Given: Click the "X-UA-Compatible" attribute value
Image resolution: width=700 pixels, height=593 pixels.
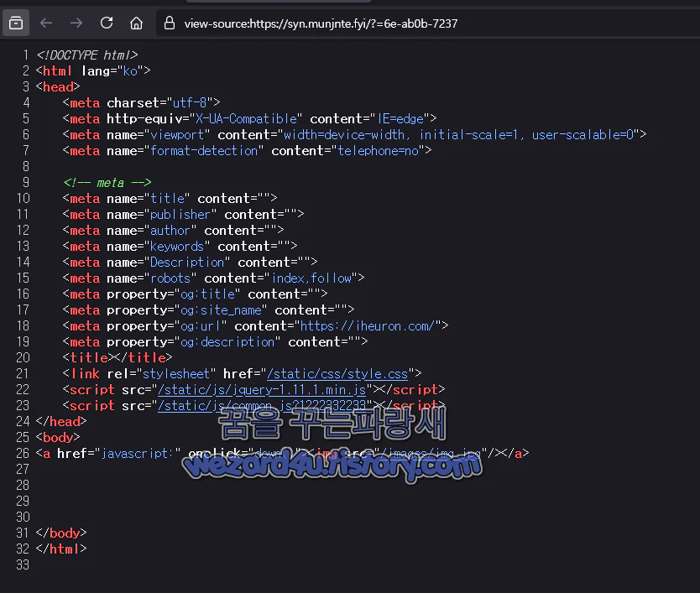Looking at the screenshot, I should point(246,119).
